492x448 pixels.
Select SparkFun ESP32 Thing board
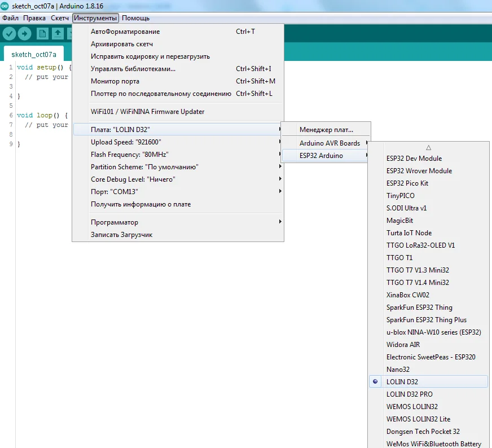pyautogui.click(x=429, y=308)
